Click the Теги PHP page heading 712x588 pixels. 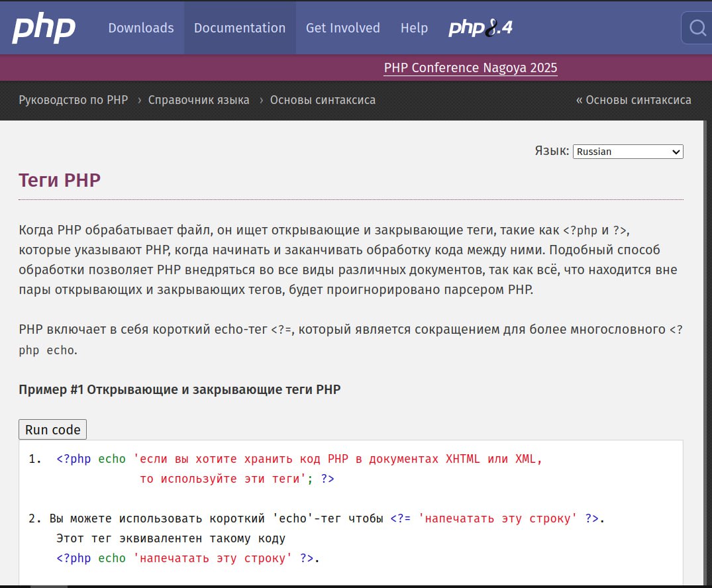60,179
